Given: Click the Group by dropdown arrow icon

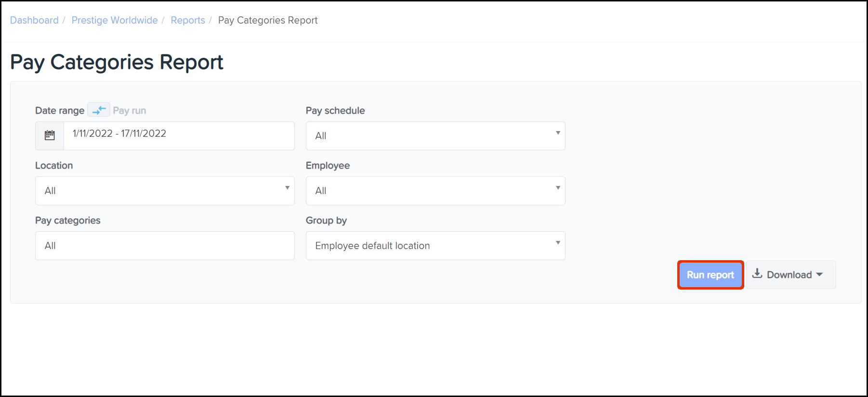Looking at the screenshot, I should [558, 243].
